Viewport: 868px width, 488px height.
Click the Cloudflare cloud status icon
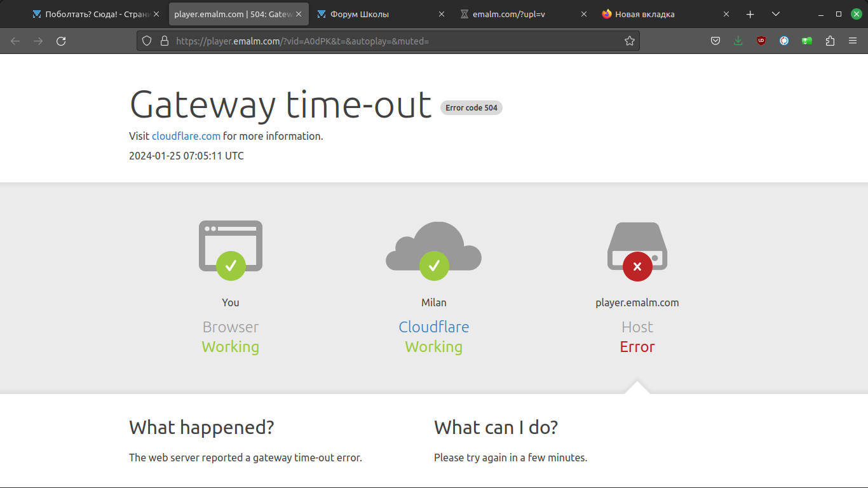tap(434, 250)
